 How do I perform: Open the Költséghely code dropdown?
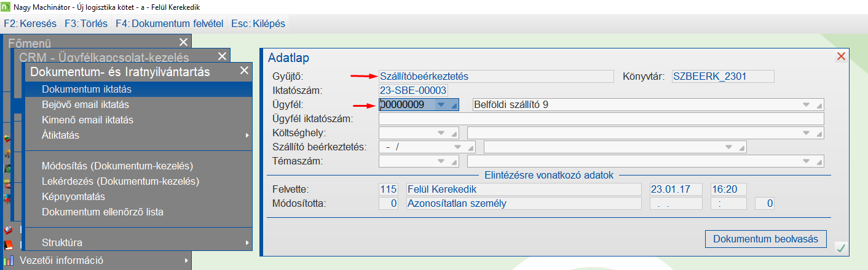[x=441, y=133]
